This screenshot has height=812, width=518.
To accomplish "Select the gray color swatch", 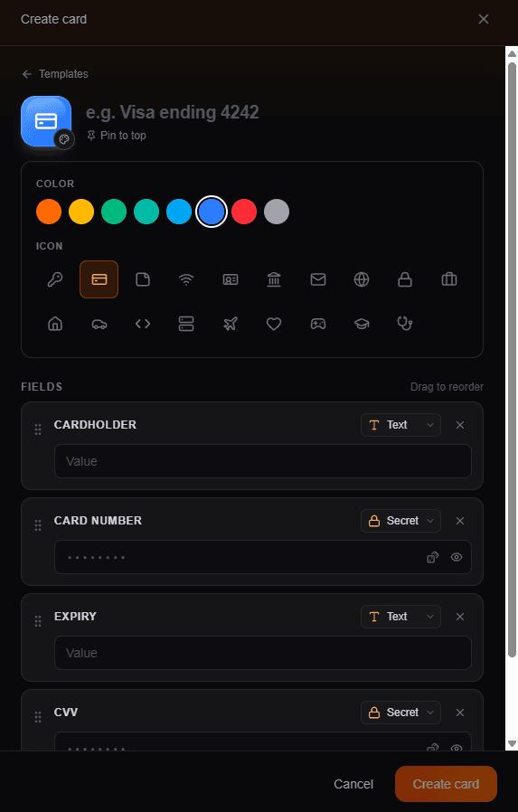I will point(277,212).
